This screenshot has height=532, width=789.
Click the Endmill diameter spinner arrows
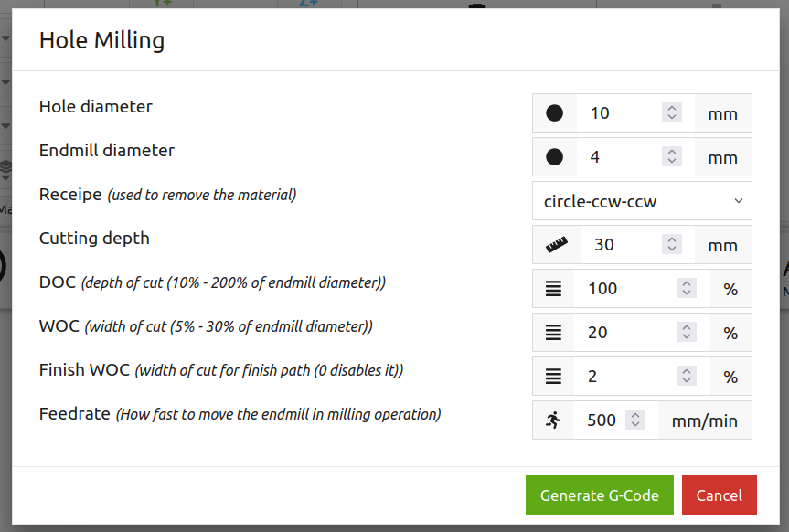pos(672,156)
